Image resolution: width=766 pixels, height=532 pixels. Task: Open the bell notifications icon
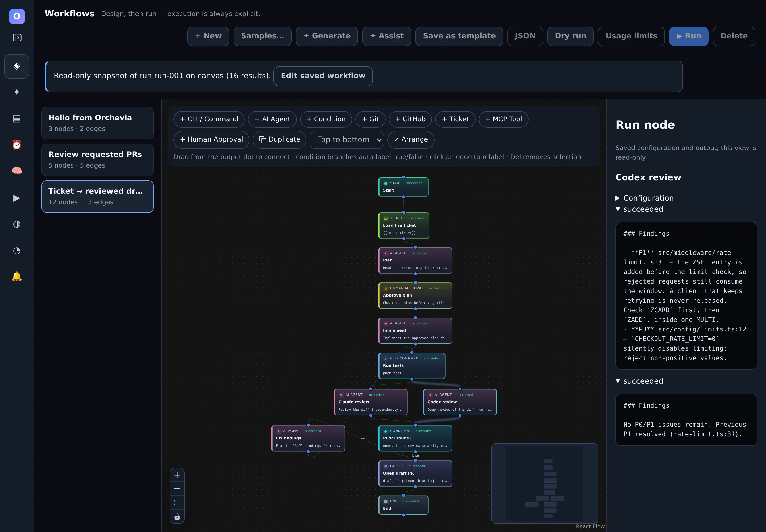pos(17,276)
